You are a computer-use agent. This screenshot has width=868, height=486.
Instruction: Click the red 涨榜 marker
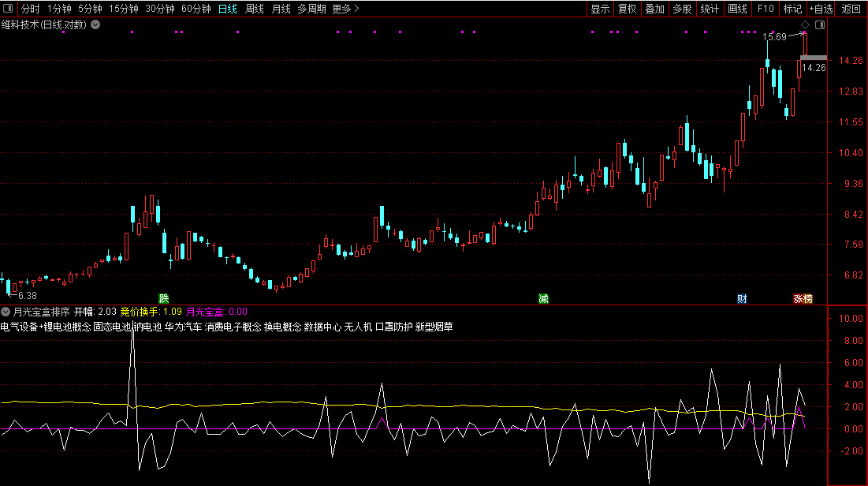point(803,299)
